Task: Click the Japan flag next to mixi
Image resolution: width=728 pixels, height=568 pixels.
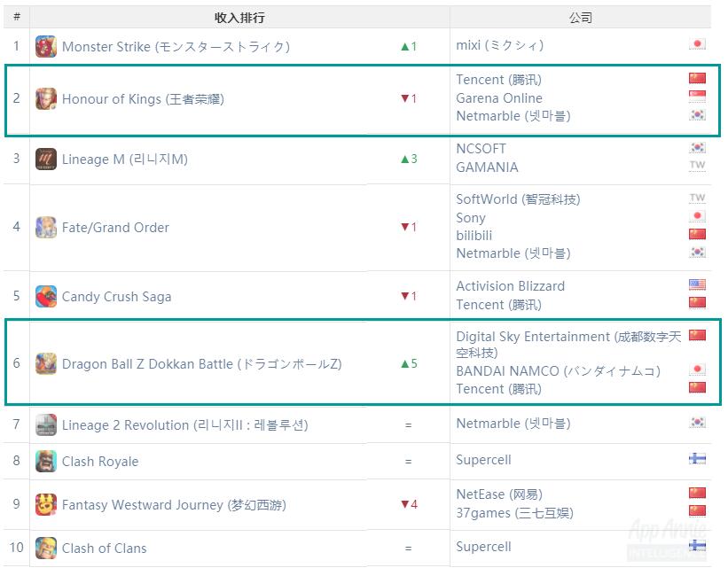Action: point(697,44)
